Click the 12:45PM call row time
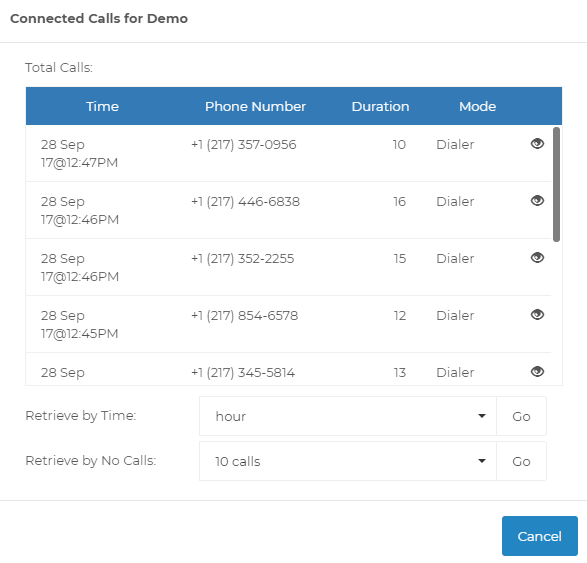The height and width of the screenshot is (563, 587). click(79, 324)
